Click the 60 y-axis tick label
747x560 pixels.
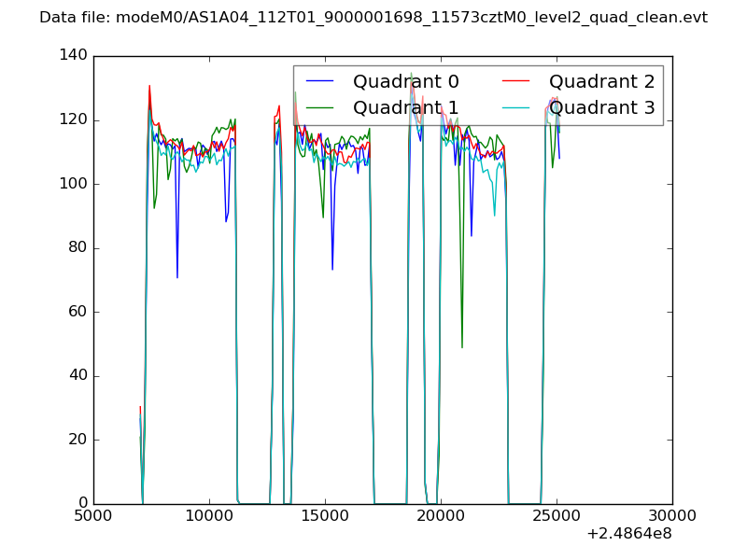point(81,312)
